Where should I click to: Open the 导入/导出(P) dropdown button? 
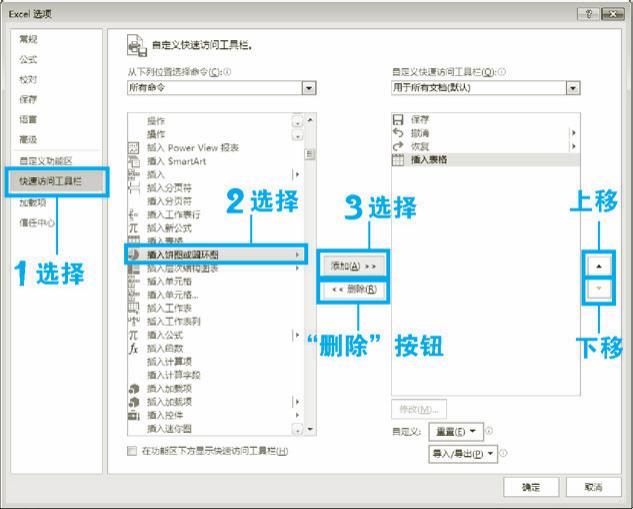[463, 454]
